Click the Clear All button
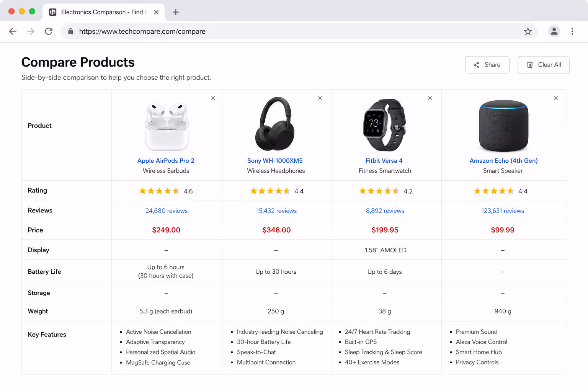The height and width of the screenshot is (392, 588). [x=543, y=65]
